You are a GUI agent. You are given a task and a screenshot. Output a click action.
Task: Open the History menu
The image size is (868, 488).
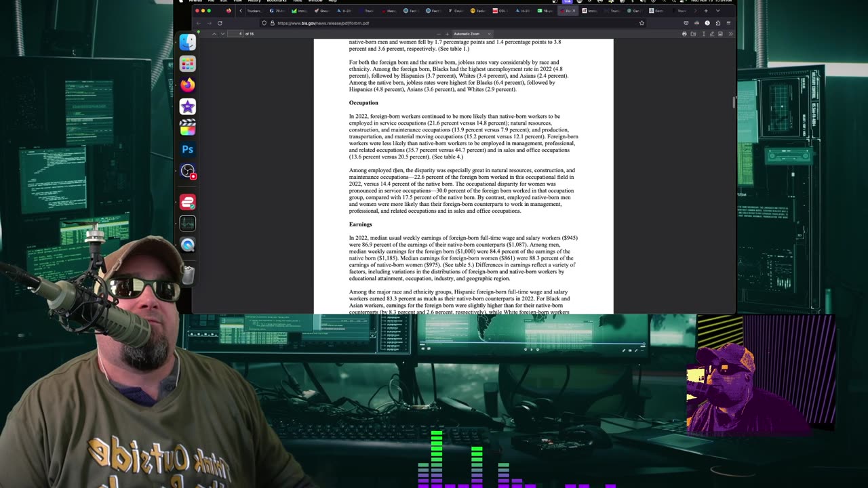(254, 1)
